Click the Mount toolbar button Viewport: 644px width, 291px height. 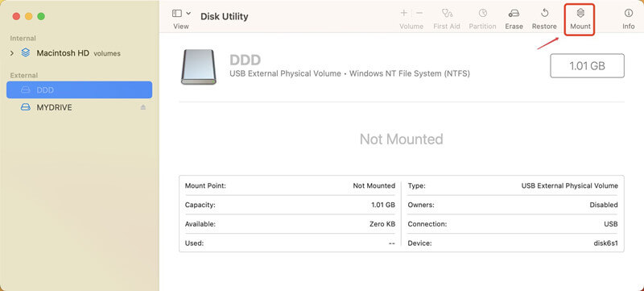click(x=580, y=19)
